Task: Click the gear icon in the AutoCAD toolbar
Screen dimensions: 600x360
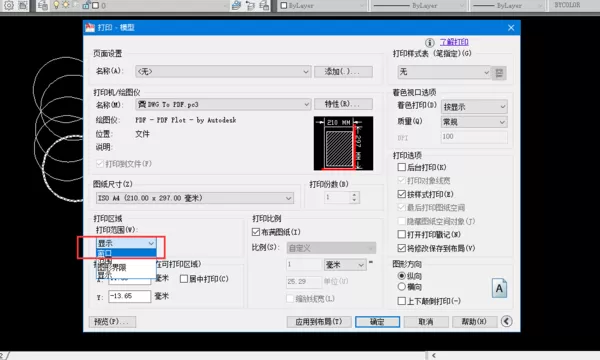Action: [x=8, y=5]
